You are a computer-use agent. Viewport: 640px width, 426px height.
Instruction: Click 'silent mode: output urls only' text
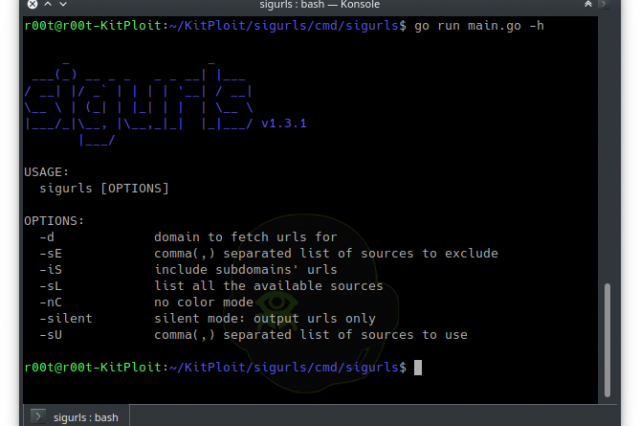265,319
